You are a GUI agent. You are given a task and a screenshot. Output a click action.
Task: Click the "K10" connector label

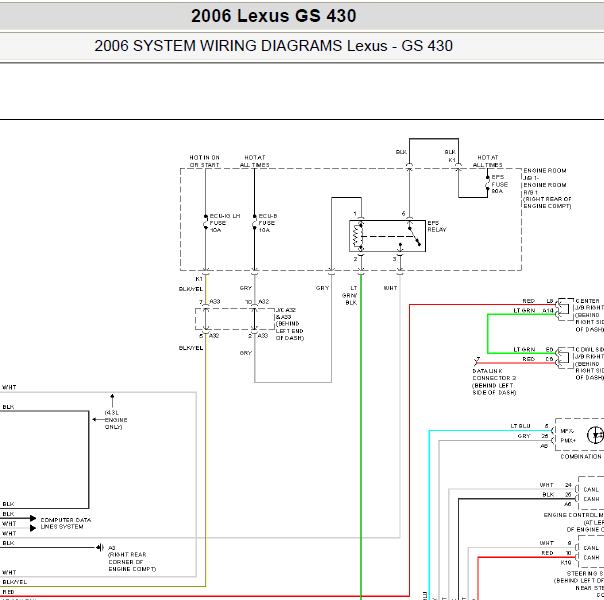[566, 563]
